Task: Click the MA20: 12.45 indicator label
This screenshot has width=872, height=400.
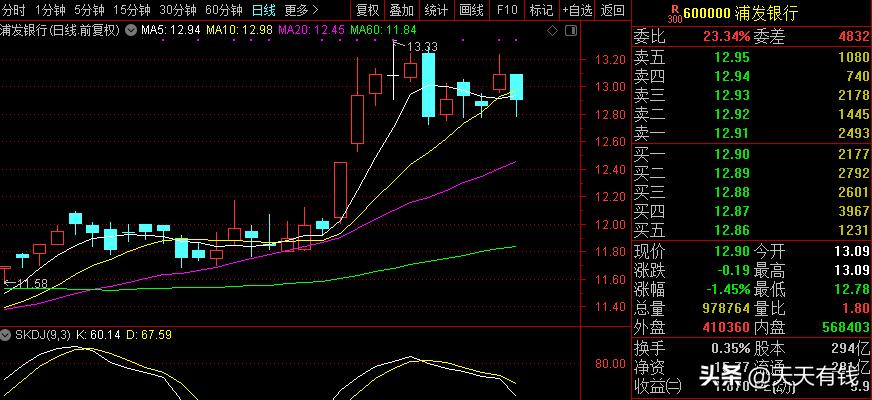Action: [313, 30]
